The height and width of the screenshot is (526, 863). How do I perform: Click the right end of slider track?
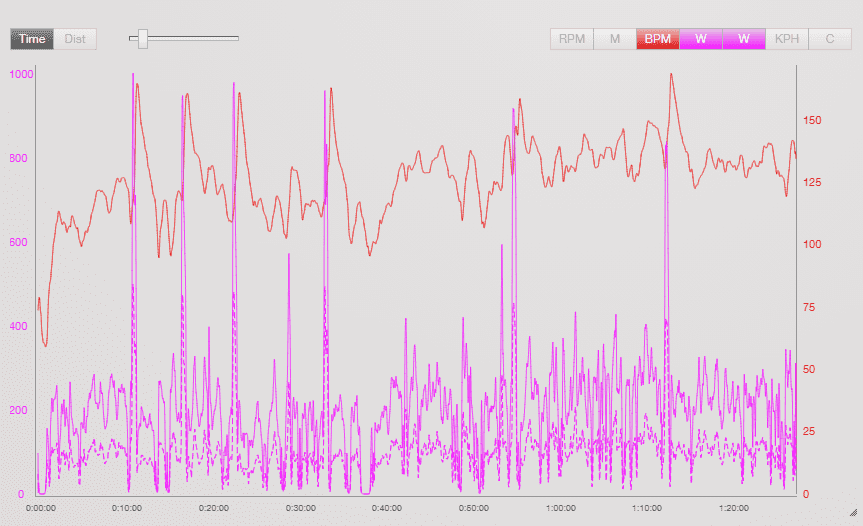(236, 39)
